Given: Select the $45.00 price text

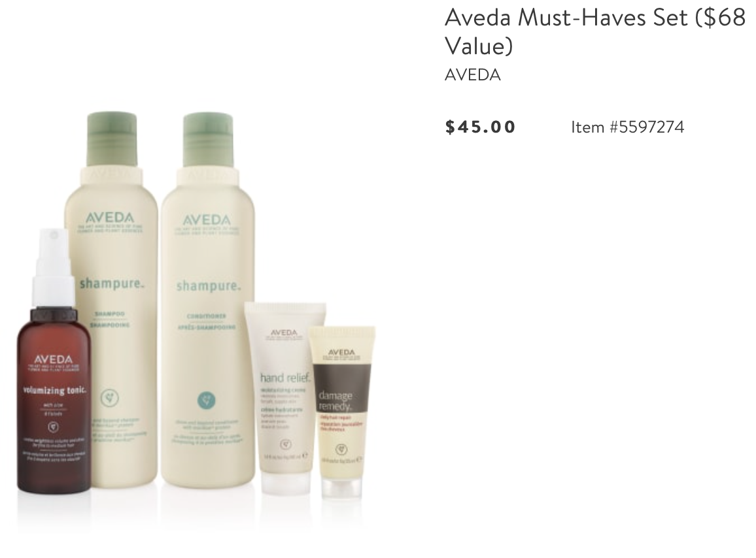Looking at the screenshot, I should pos(480,127).
